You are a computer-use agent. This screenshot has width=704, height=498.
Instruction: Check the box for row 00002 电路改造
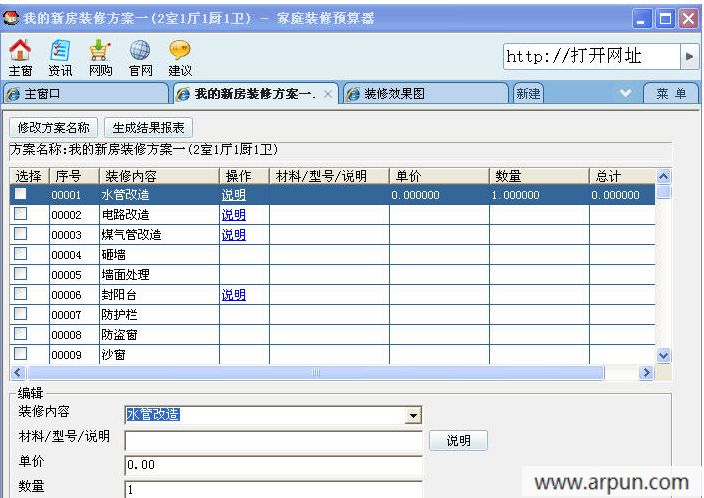(20, 214)
